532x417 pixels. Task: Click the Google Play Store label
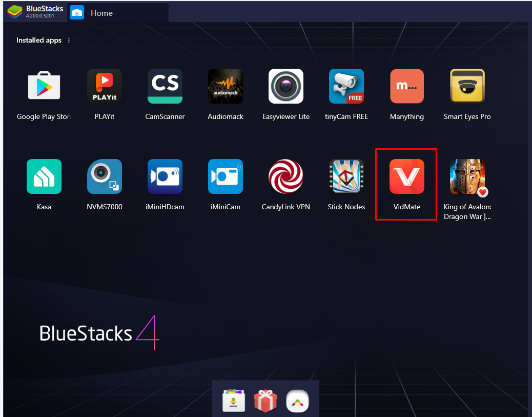[x=44, y=116]
